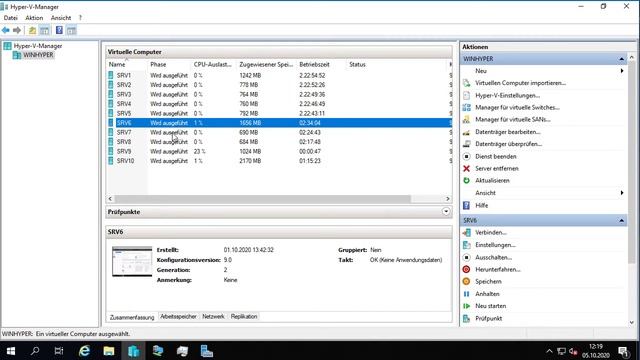Open the Datei menu
This screenshot has height=360, width=640.
point(11,18)
